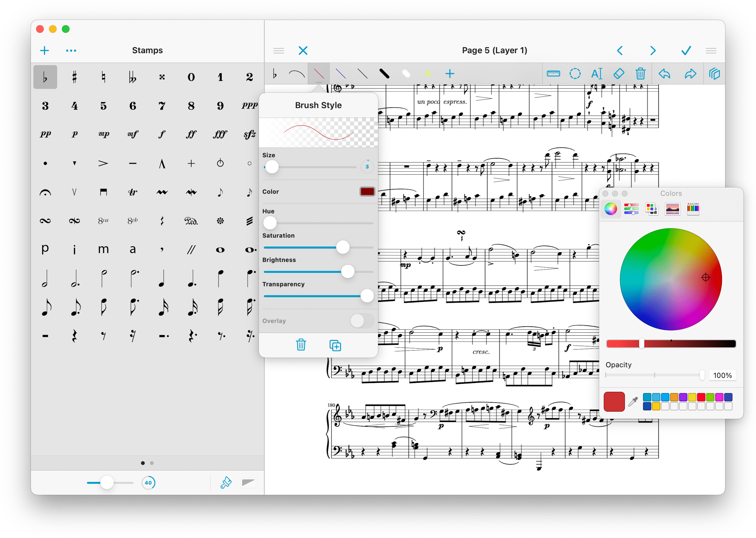Screen dimensions: 756x538
Task: Click the stamp size value 40 indicator
Action: (x=148, y=483)
